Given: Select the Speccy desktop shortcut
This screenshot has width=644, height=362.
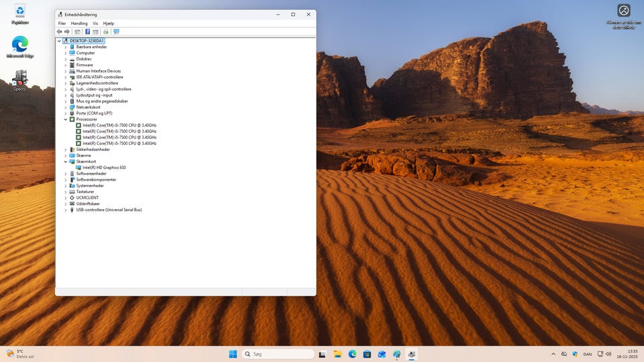Looking at the screenshot, I should coord(19,80).
